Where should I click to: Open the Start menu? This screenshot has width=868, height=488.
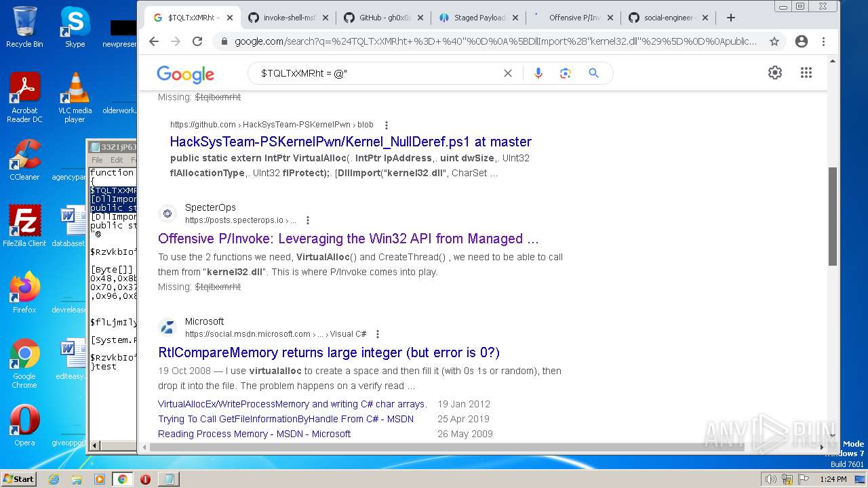[18, 479]
